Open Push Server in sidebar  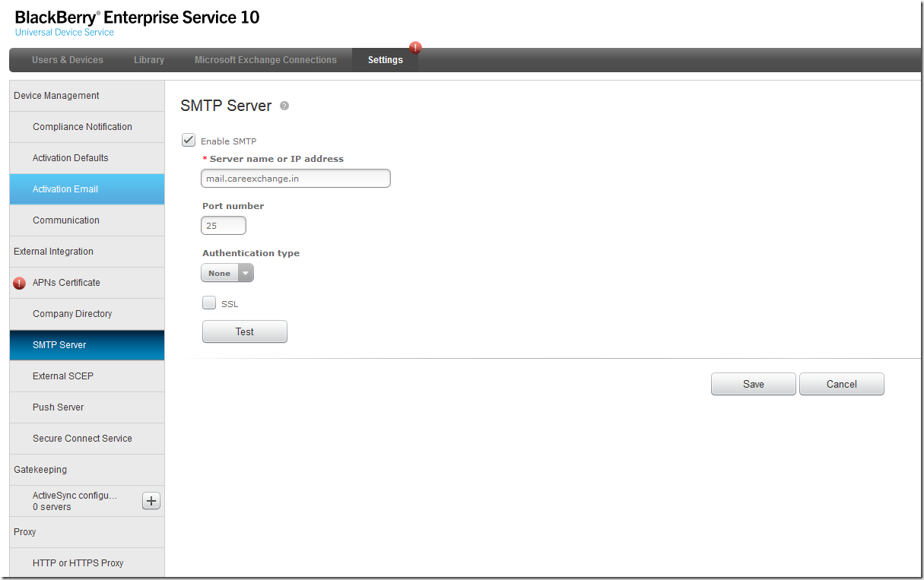[87, 407]
